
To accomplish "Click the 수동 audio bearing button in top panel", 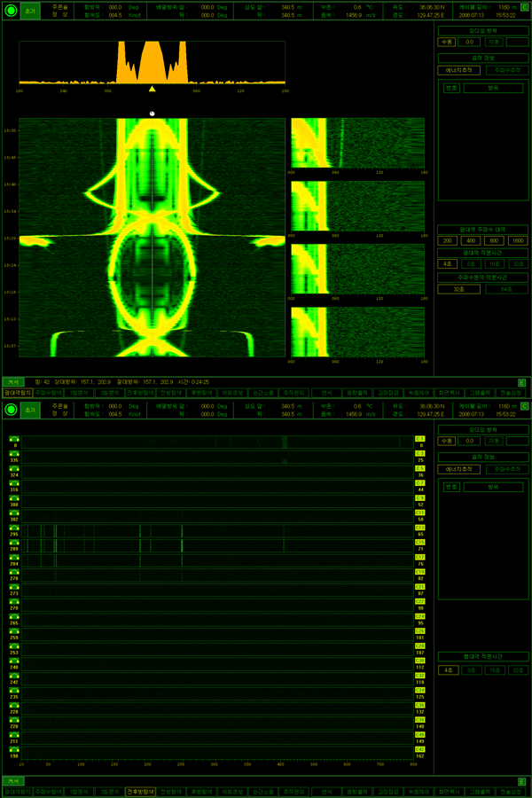I will point(447,42).
